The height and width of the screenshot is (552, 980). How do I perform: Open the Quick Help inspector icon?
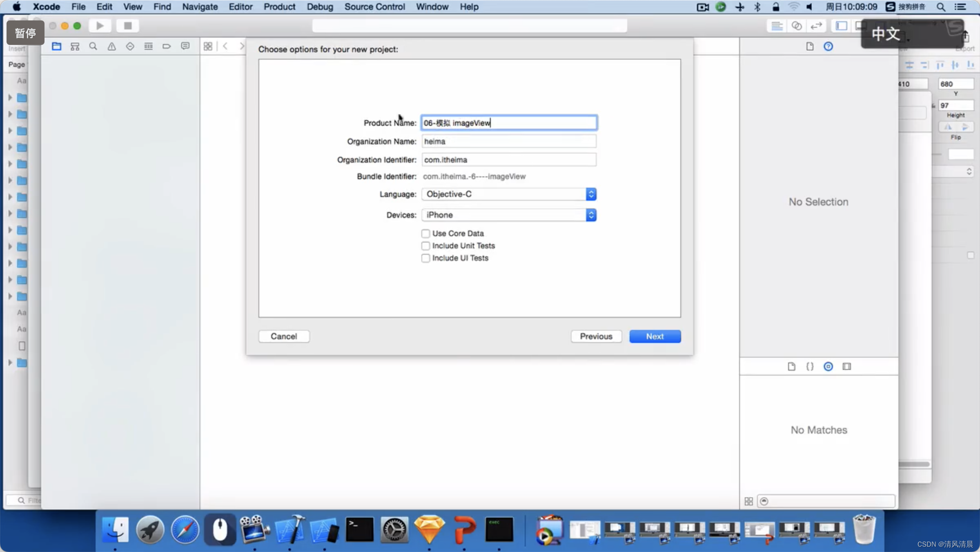tap(828, 46)
